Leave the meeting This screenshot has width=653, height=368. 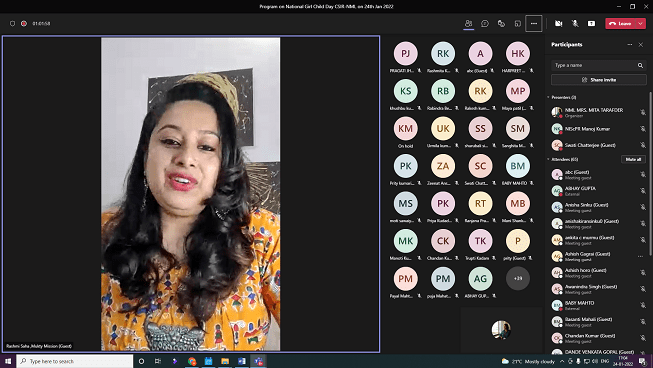point(621,23)
